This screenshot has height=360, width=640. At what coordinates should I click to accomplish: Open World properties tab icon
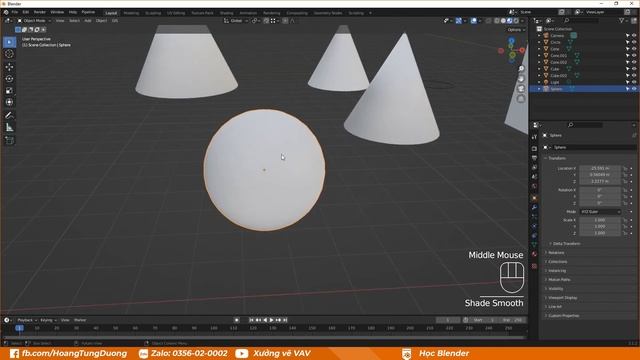(x=534, y=186)
